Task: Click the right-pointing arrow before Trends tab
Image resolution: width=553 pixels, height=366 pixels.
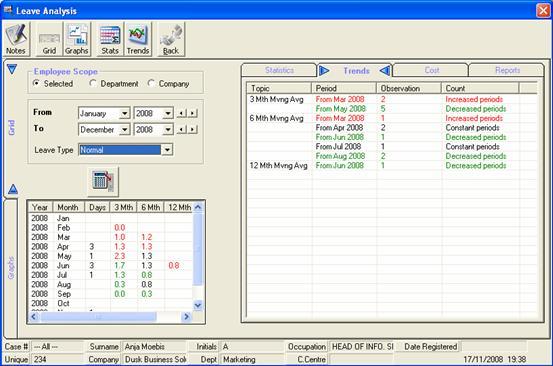Action: (324, 71)
